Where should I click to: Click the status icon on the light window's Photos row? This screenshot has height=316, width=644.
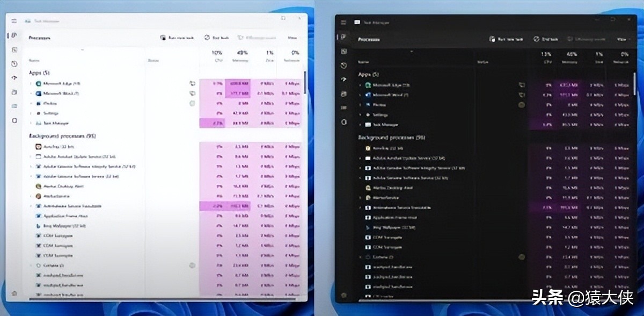[x=192, y=103]
